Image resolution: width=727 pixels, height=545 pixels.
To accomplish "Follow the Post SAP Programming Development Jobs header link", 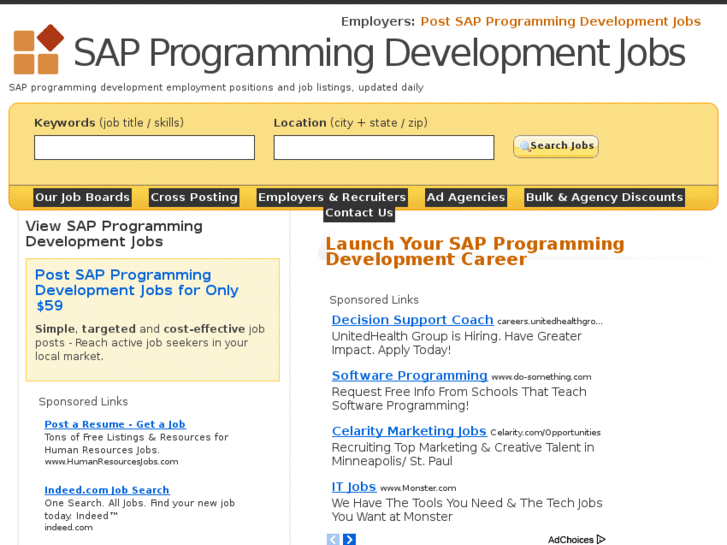I will coord(560,21).
